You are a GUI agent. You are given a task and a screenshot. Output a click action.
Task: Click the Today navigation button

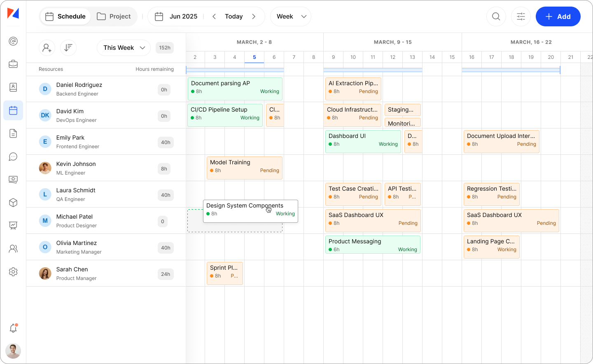coord(234,16)
